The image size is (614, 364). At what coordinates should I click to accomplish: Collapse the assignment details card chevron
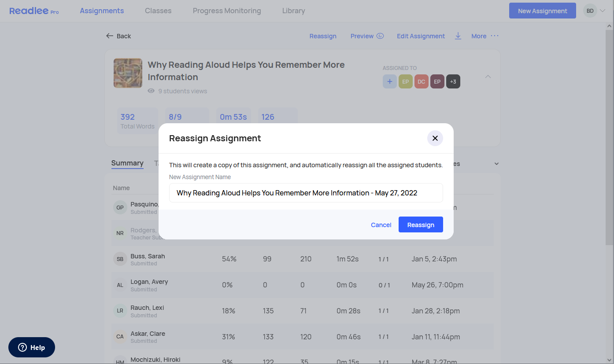tap(488, 77)
